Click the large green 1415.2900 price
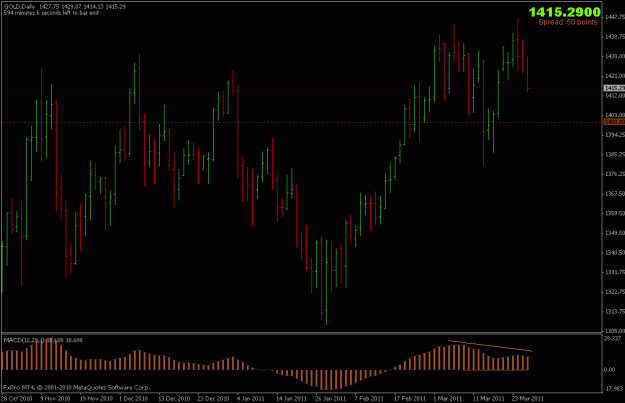The height and width of the screenshot is (403, 625). [x=564, y=12]
